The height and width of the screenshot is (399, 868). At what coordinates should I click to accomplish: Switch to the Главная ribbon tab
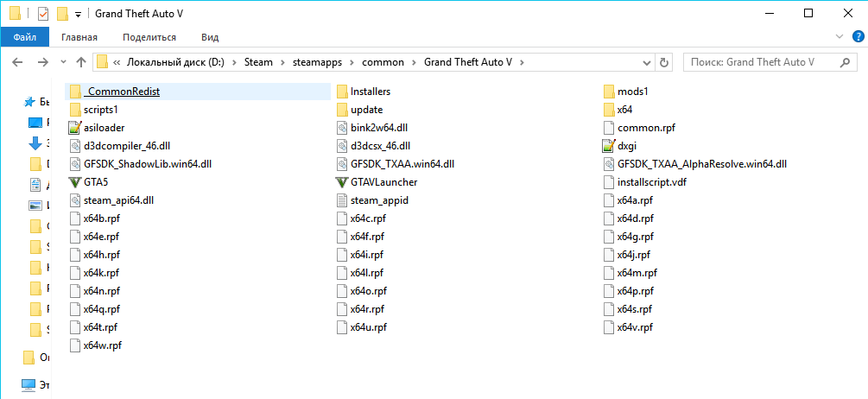click(x=79, y=37)
